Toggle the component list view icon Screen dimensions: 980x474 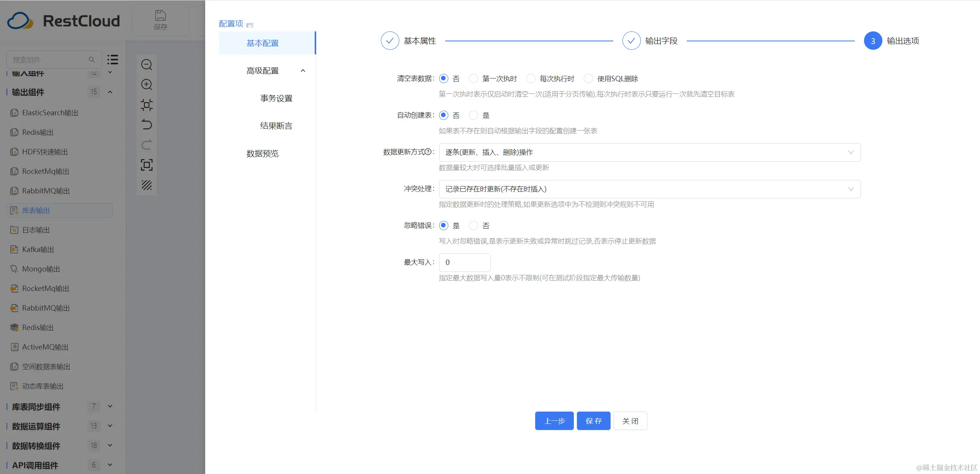pos(113,60)
